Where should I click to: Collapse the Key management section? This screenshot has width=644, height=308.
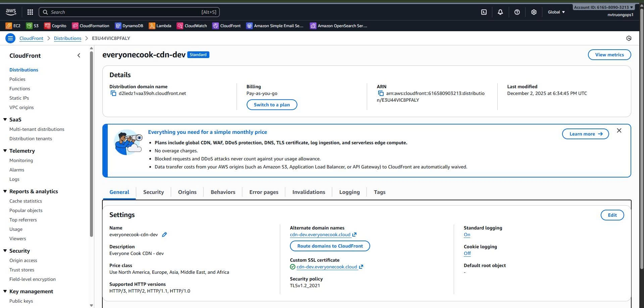click(5, 291)
